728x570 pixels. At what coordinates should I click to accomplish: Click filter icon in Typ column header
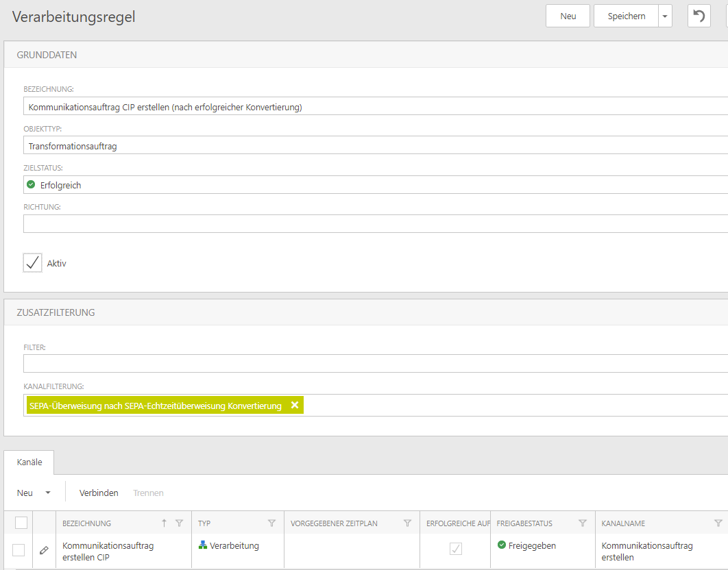[271, 523]
